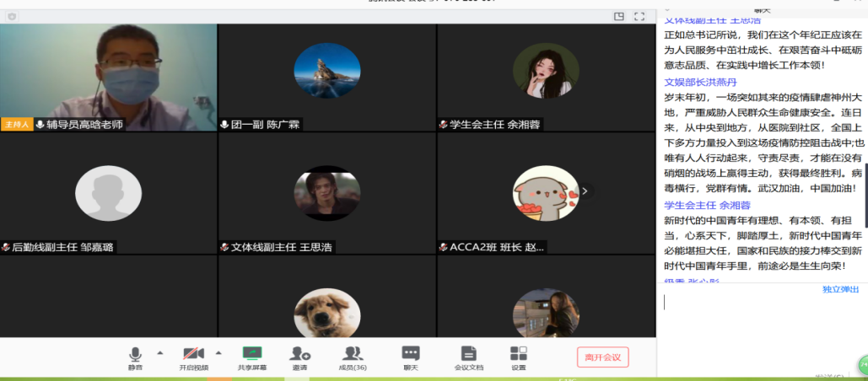
Task: Toggle the 聊天 chat panel
Action: tap(410, 358)
